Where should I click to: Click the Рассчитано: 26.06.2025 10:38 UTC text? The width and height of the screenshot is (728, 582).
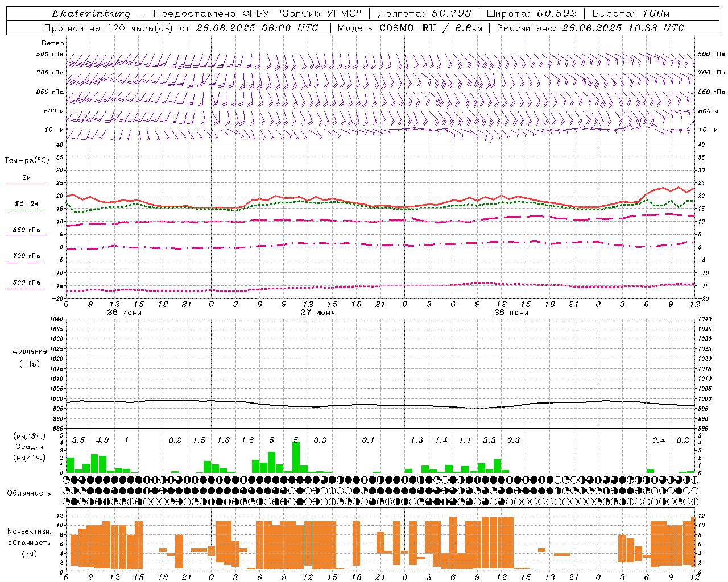pyautogui.click(x=590, y=28)
